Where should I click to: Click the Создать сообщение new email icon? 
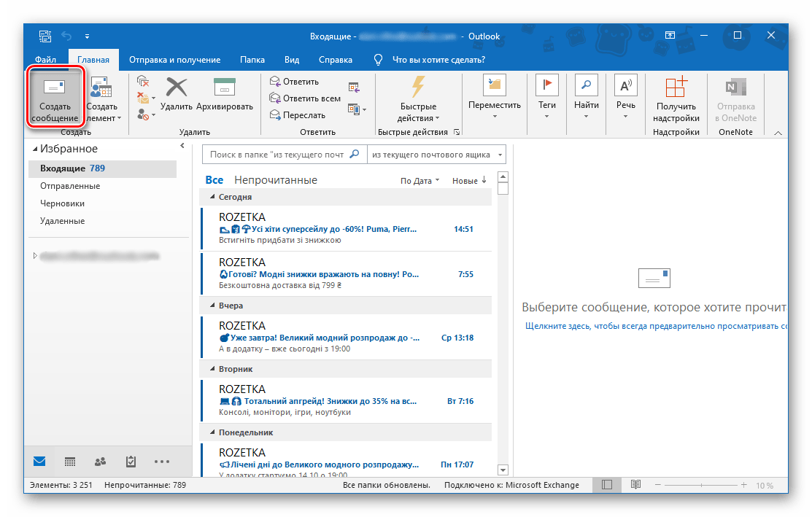tap(54, 88)
